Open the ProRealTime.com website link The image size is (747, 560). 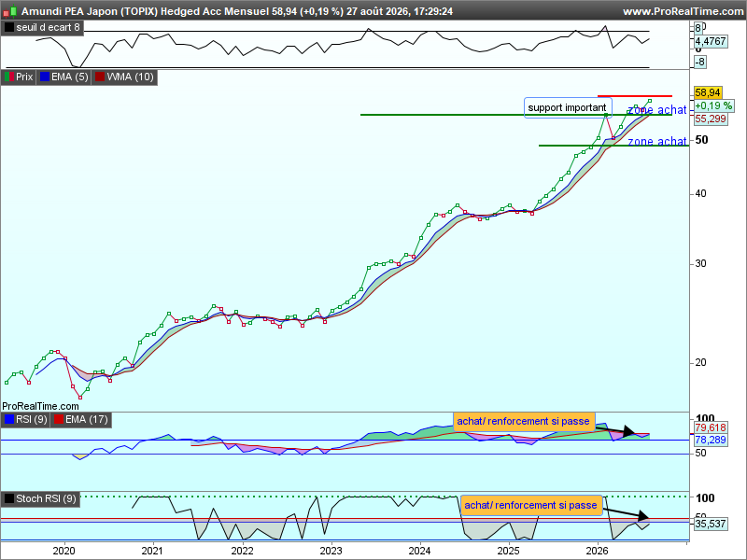684,11
